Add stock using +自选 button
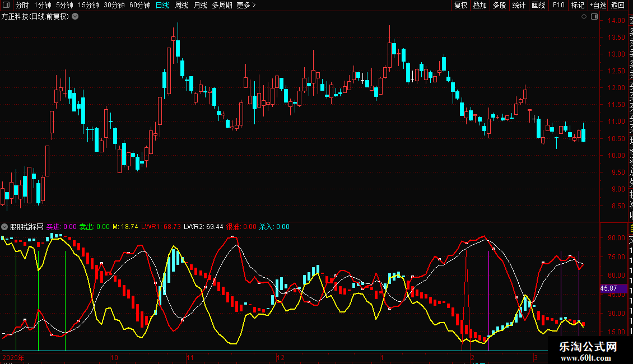This screenshot has width=633, height=364. pos(598,5)
